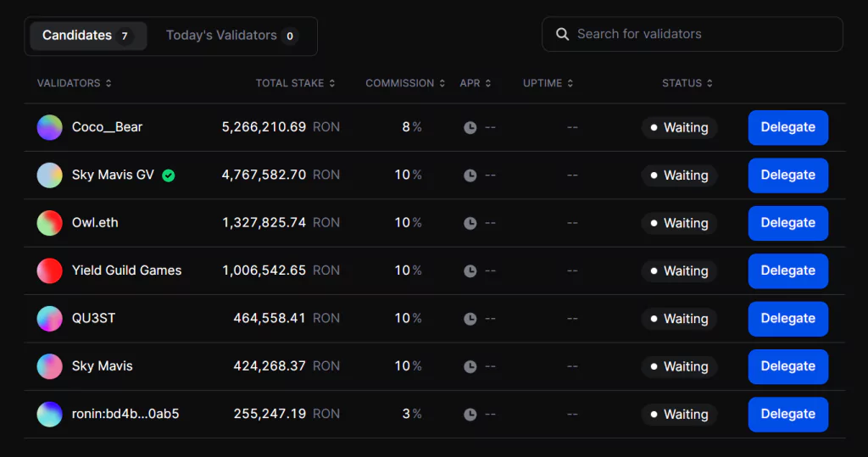Open the Owl.eth validator name
868x457 pixels.
(95, 223)
